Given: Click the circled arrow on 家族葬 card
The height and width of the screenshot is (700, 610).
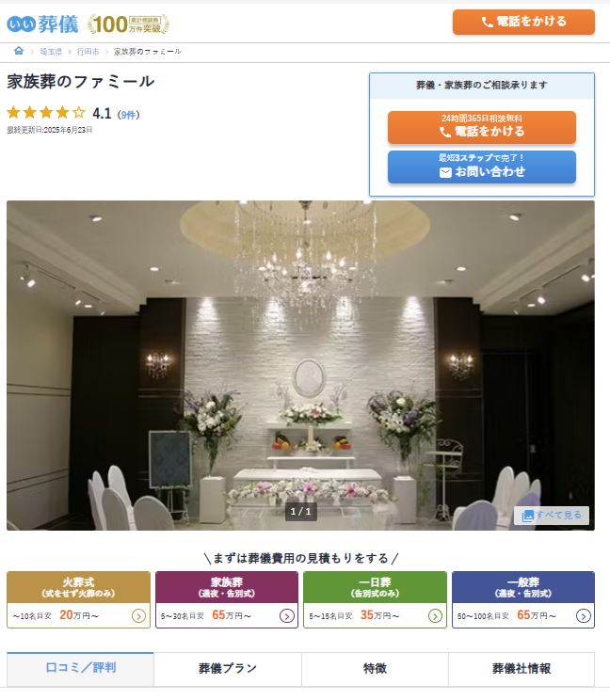Looking at the screenshot, I should point(287,616).
